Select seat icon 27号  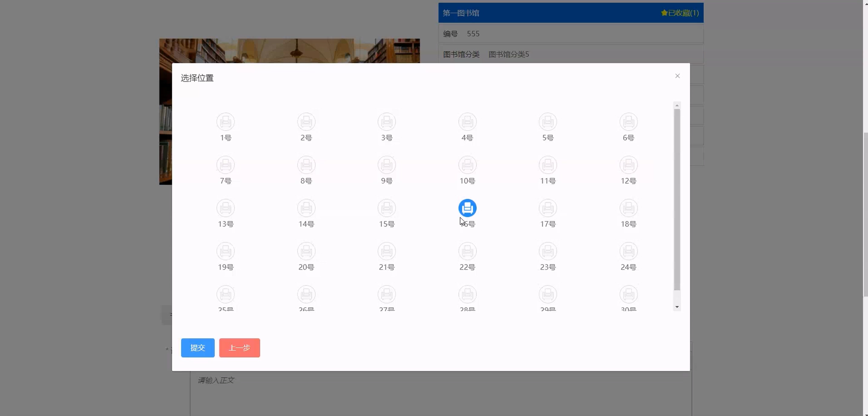click(386, 294)
